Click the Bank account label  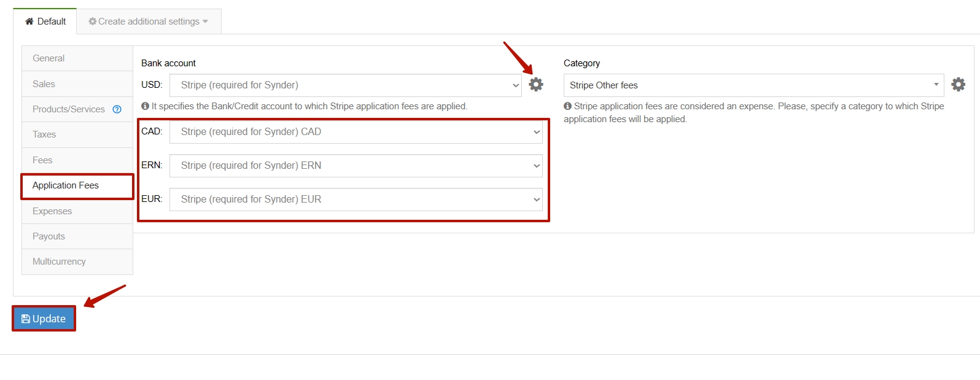tap(168, 63)
